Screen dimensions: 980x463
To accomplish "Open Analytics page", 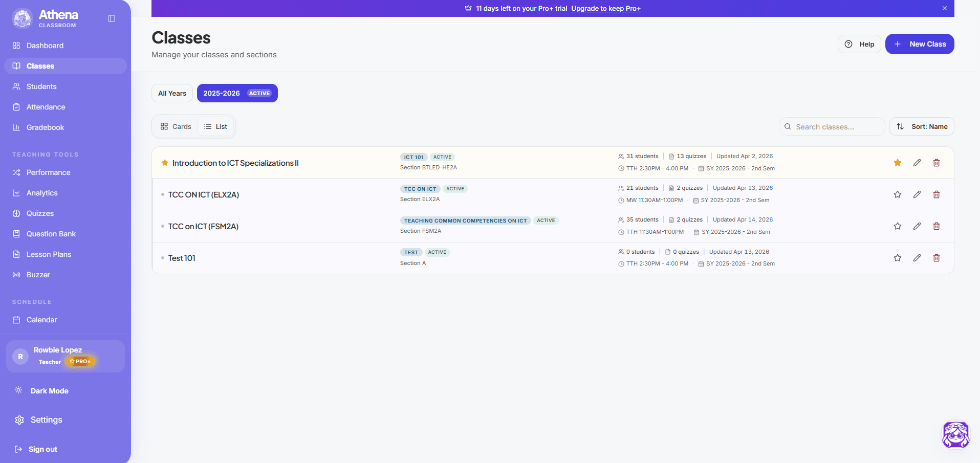I will tap(66, 193).
